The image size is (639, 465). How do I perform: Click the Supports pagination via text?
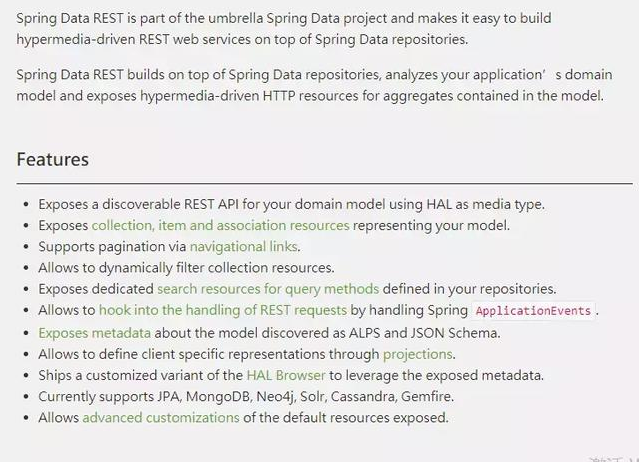point(112,246)
